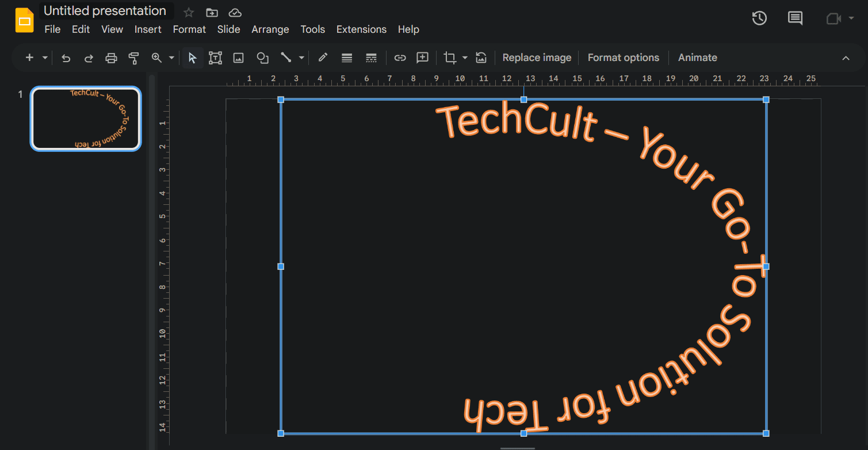Crop the selected image

click(450, 58)
